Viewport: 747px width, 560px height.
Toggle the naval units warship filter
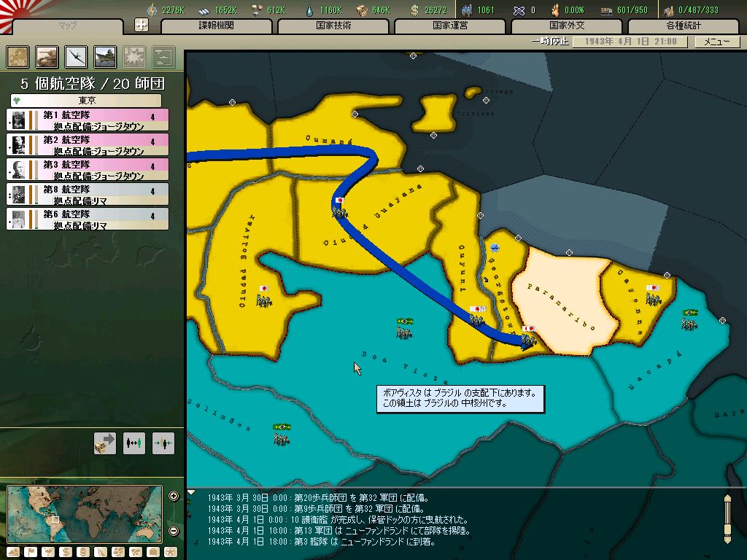[105, 57]
